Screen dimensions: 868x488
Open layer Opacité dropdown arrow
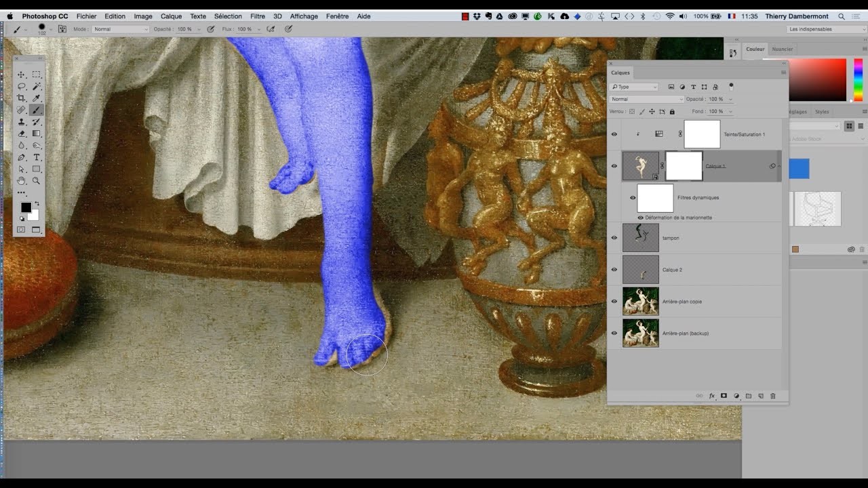(x=729, y=99)
